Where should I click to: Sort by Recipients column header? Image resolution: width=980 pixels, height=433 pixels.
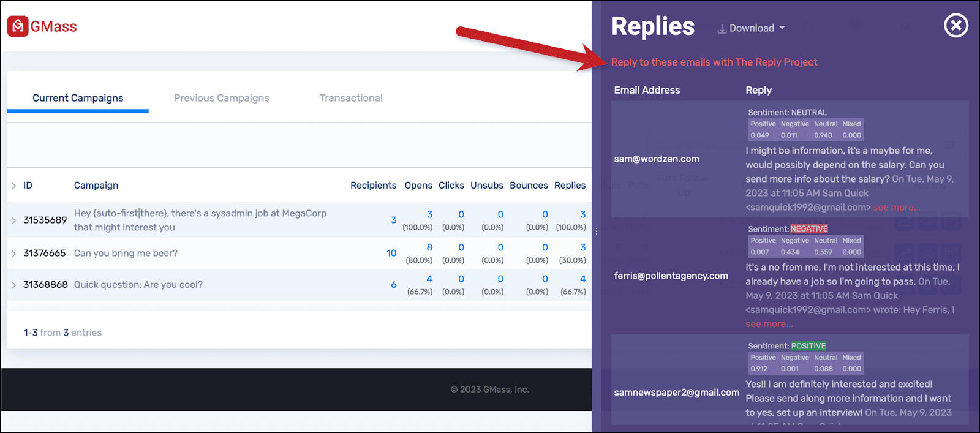(x=374, y=186)
